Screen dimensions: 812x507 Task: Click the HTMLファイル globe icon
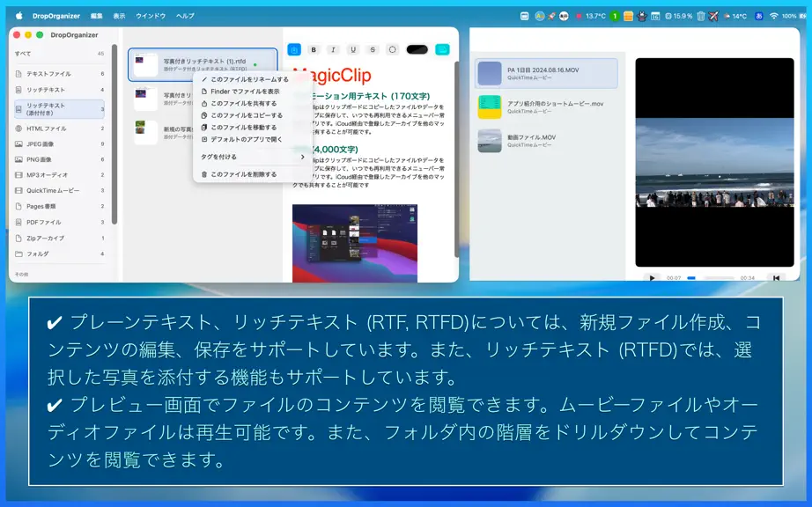coord(18,129)
